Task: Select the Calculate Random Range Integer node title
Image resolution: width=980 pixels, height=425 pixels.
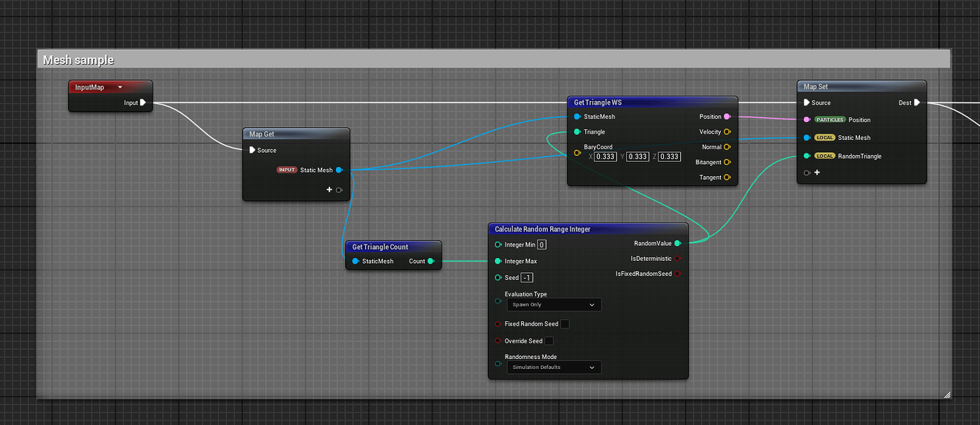Action: coord(541,229)
